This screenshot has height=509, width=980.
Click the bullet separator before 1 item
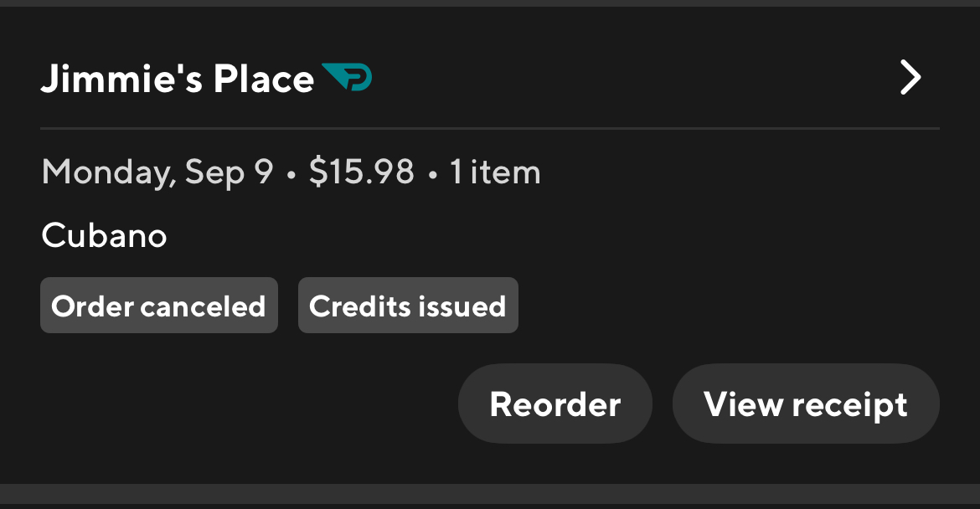pos(432,174)
